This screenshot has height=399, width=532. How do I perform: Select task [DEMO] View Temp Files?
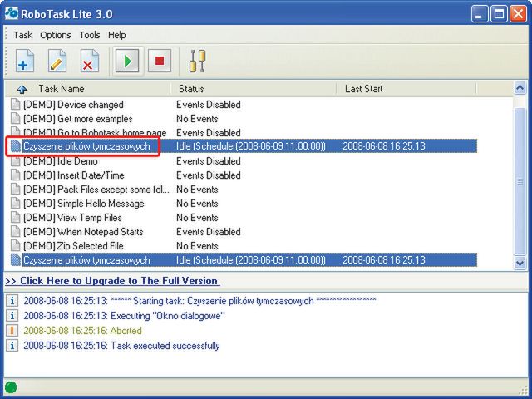point(72,218)
